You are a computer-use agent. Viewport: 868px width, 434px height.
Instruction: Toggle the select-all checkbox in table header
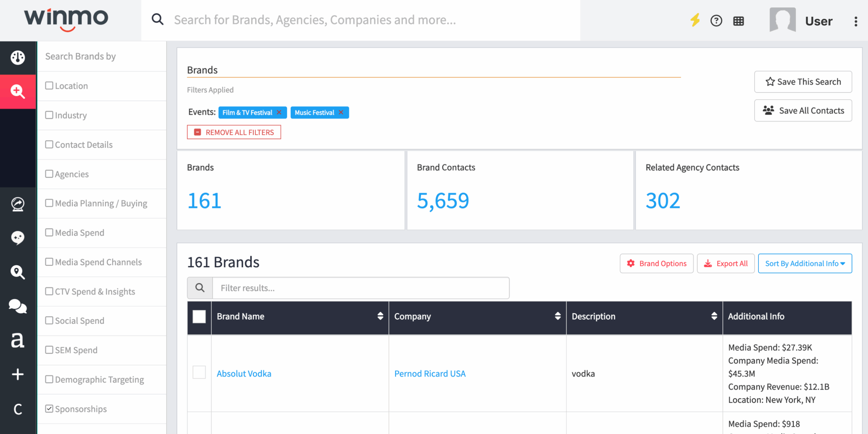[x=199, y=317]
